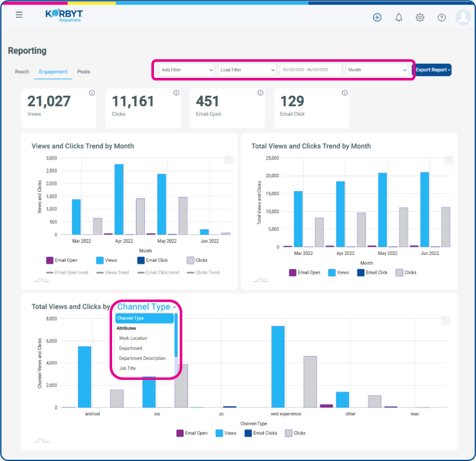Click the Export Report button
The height and width of the screenshot is (461, 476).
point(433,70)
